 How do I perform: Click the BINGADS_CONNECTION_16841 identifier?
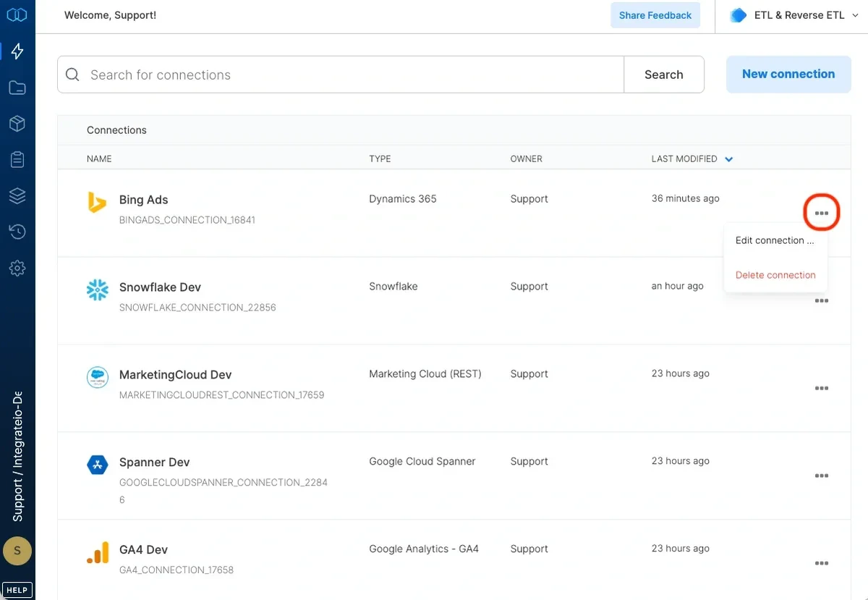click(x=187, y=220)
